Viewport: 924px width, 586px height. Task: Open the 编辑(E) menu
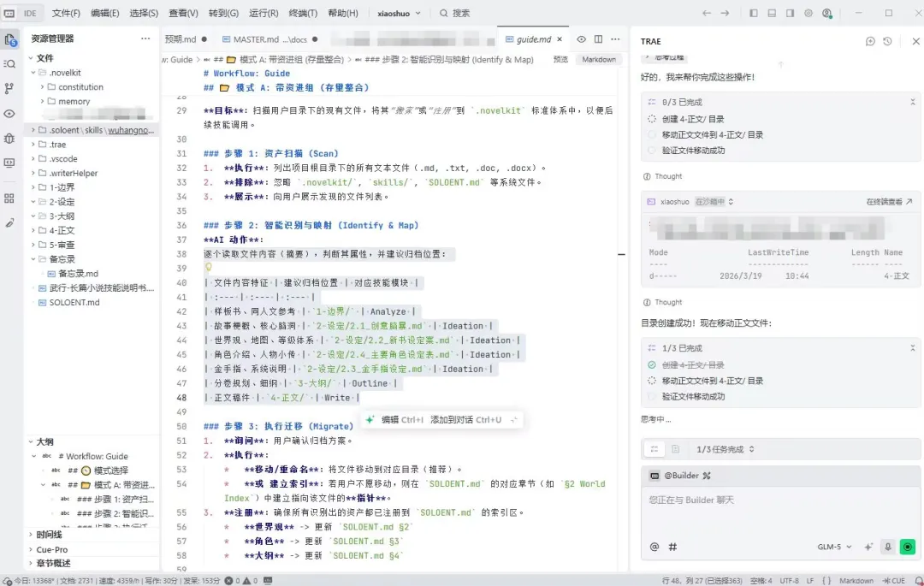pos(105,13)
